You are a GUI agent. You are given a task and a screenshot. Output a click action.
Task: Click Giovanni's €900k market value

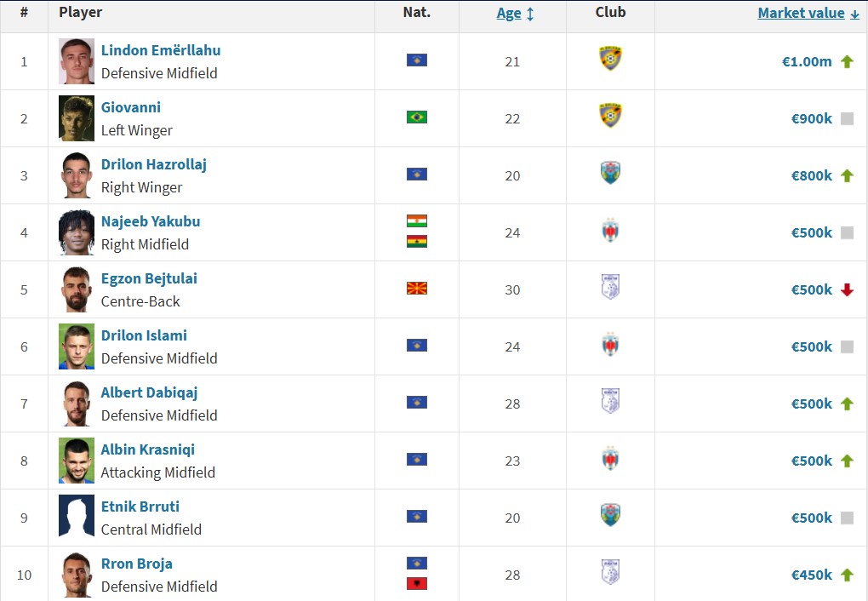pyautogui.click(x=812, y=118)
